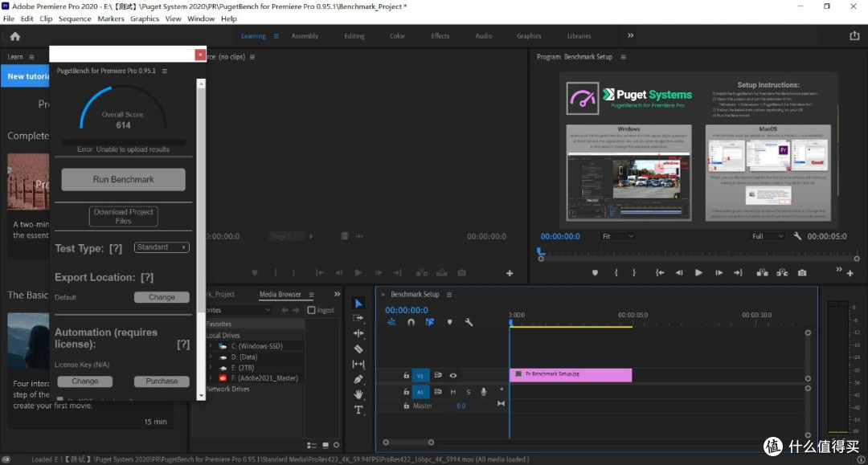Close the PugetBench extension window
The height and width of the screenshot is (465, 868).
(200, 54)
